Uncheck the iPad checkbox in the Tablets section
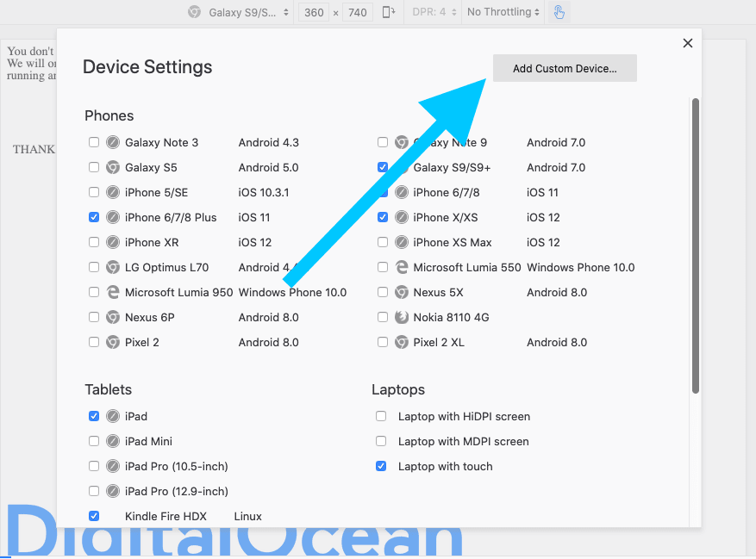Screen dimensions: 756x559 [x=94, y=416]
